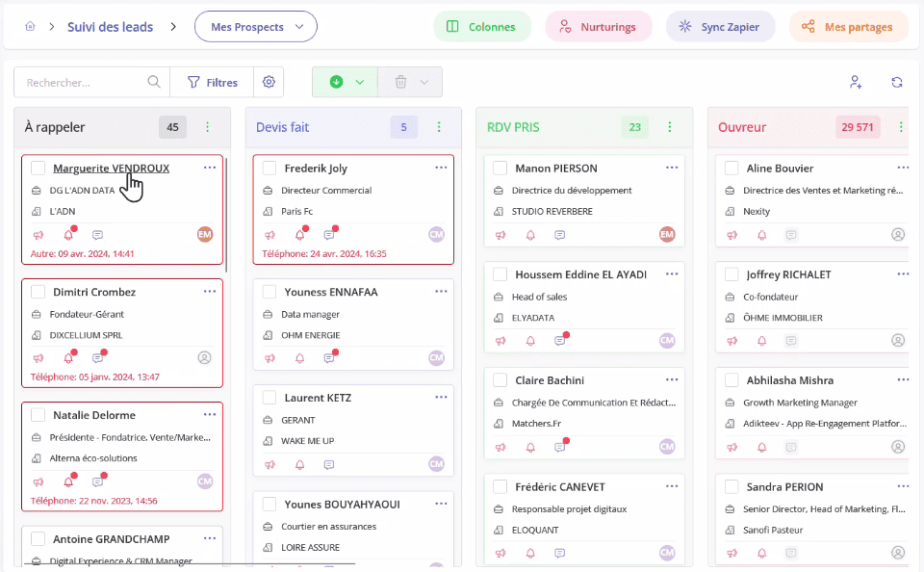This screenshot has width=924, height=572.
Task: Select Dimitri Crombez's card checkbox
Action: click(x=39, y=291)
